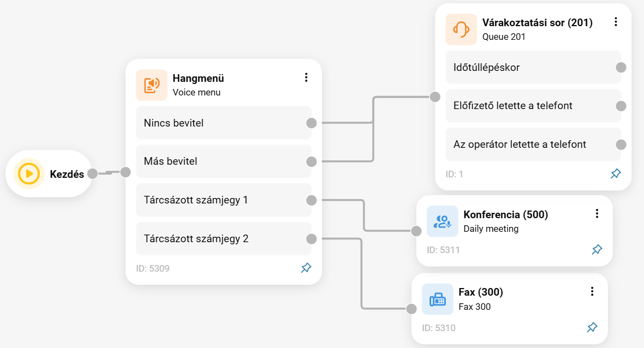Open the Fax (300) three-dot menu
Screen dimensions: 644x348
[x=592, y=291]
